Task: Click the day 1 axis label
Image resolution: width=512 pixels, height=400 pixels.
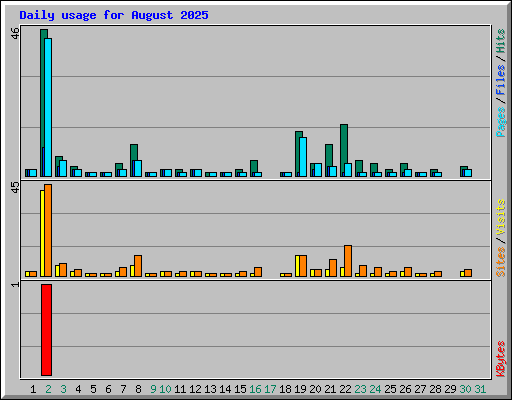Action: pyautogui.click(x=33, y=389)
